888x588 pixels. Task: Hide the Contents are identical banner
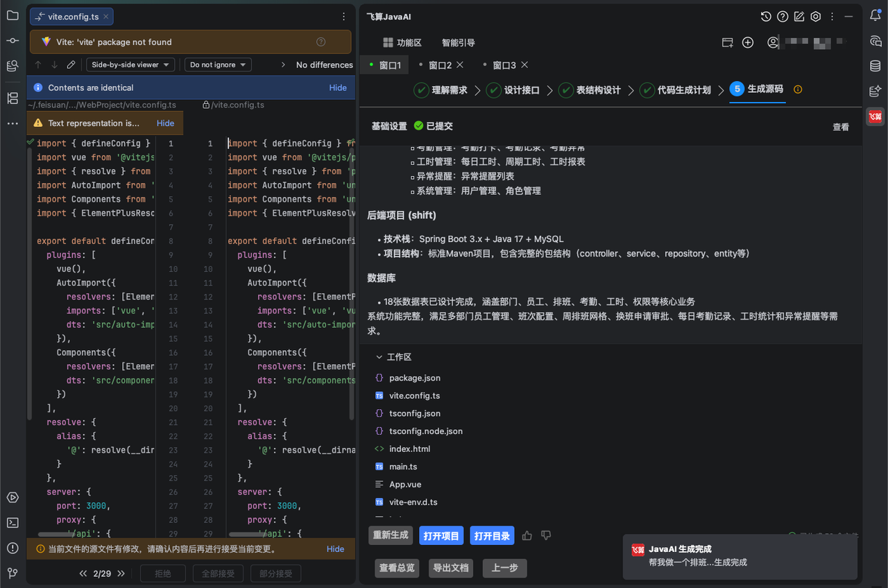tap(338, 87)
